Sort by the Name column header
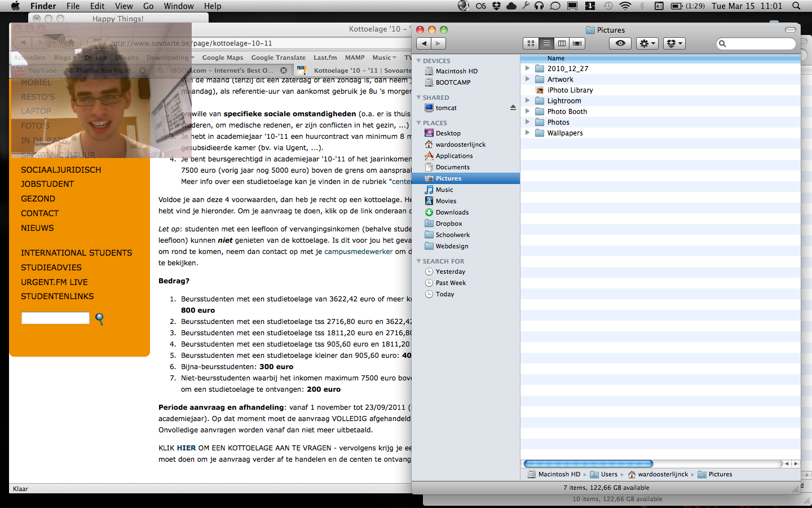 [660, 58]
